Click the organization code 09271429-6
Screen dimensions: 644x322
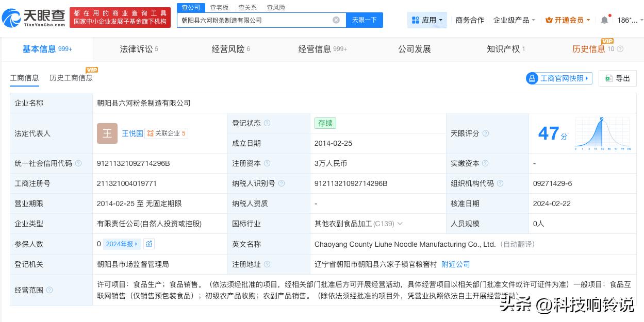coord(552,183)
